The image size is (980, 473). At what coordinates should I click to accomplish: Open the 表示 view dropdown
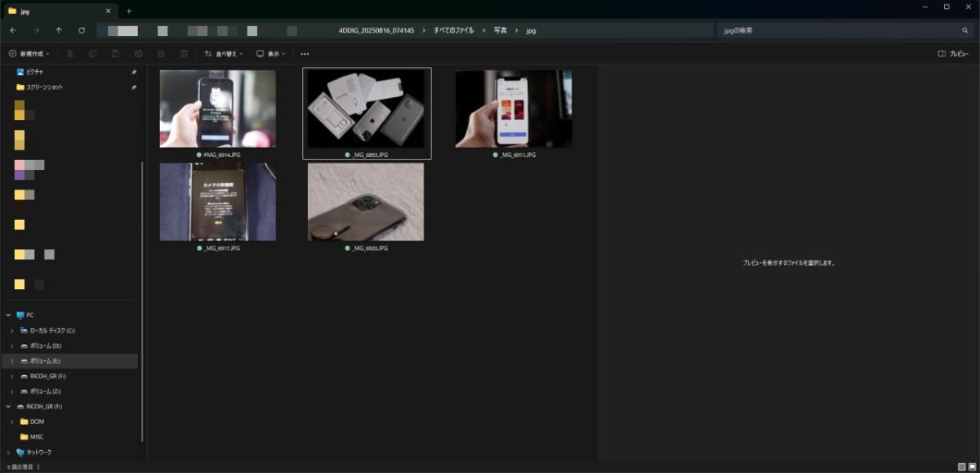(271, 54)
